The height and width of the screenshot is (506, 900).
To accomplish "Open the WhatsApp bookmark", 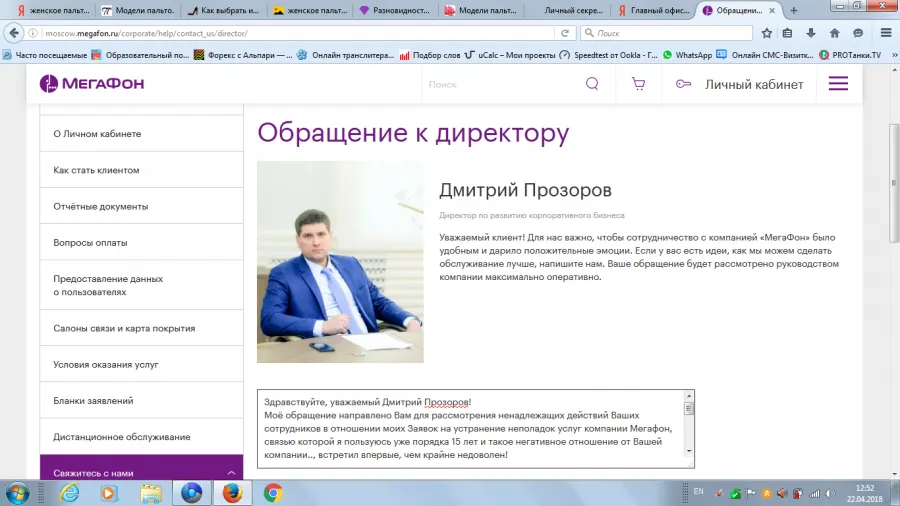I will (687, 55).
